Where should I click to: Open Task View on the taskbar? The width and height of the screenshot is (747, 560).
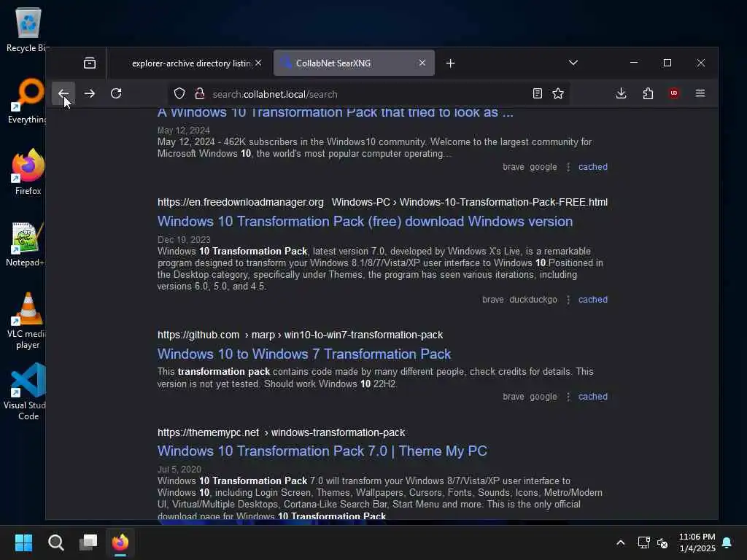pos(88,542)
